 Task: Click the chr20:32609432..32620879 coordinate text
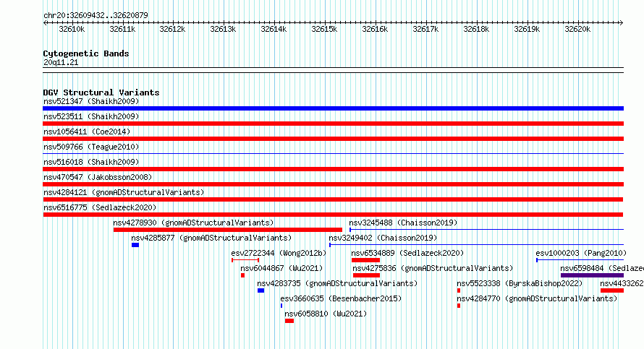(x=96, y=15)
